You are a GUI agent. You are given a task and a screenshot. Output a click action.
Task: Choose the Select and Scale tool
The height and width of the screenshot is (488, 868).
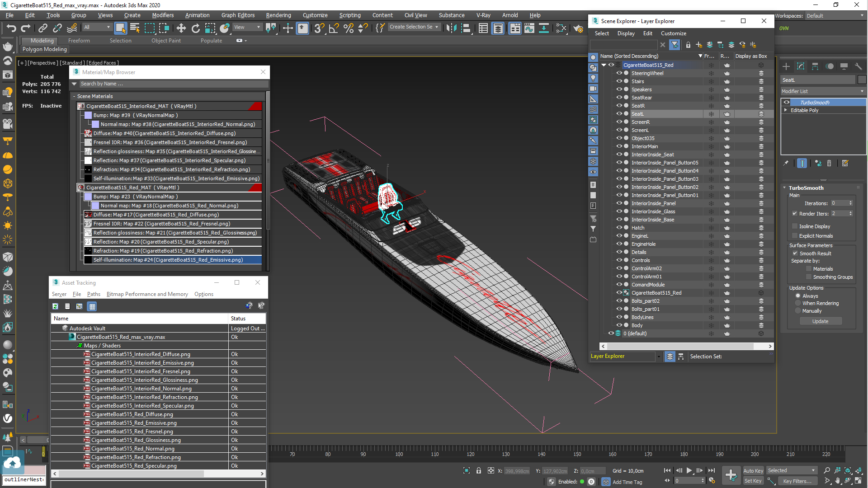point(210,28)
